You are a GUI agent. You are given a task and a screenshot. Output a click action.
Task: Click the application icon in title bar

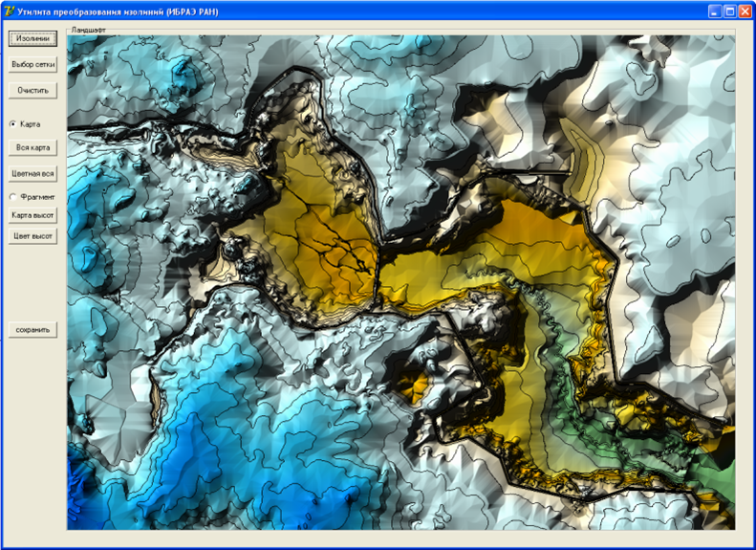10,11
